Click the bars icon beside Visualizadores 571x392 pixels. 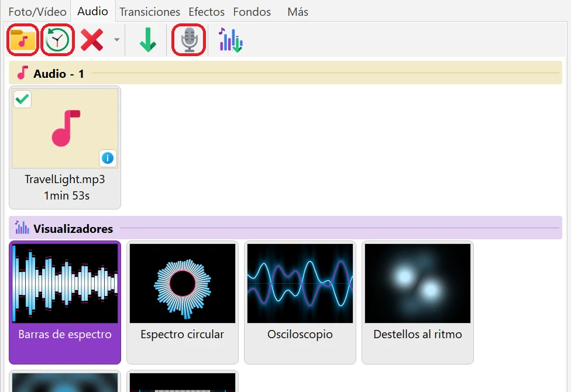[x=22, y=228]
